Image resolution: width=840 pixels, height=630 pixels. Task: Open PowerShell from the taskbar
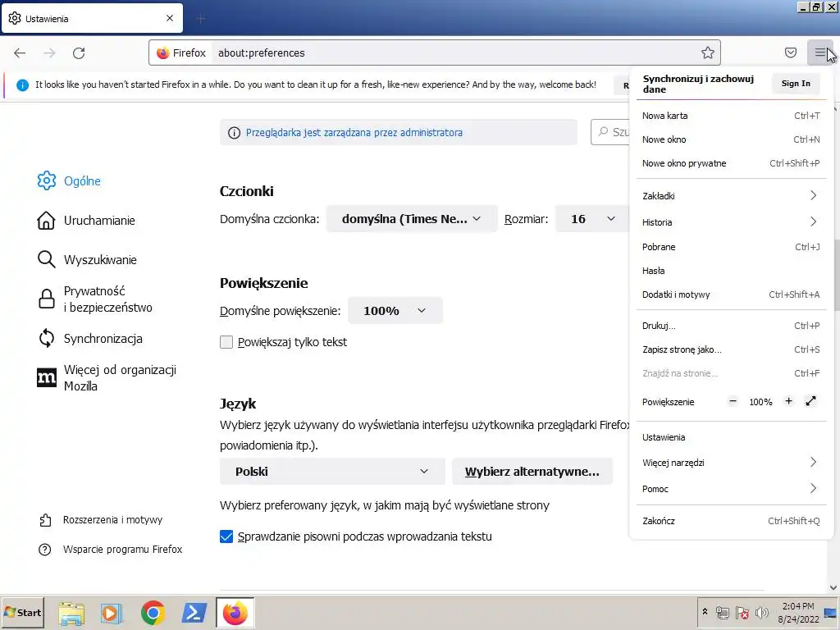click(194, 613)
